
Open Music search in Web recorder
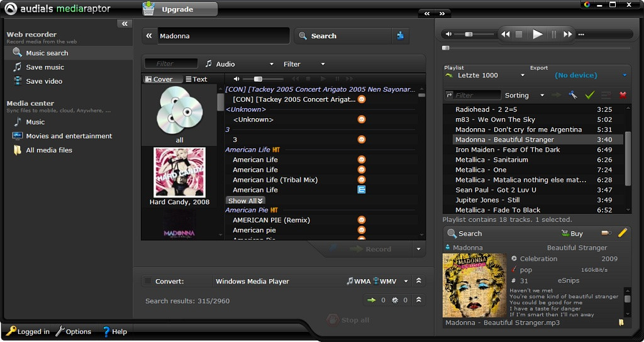[x=68, y=53]
